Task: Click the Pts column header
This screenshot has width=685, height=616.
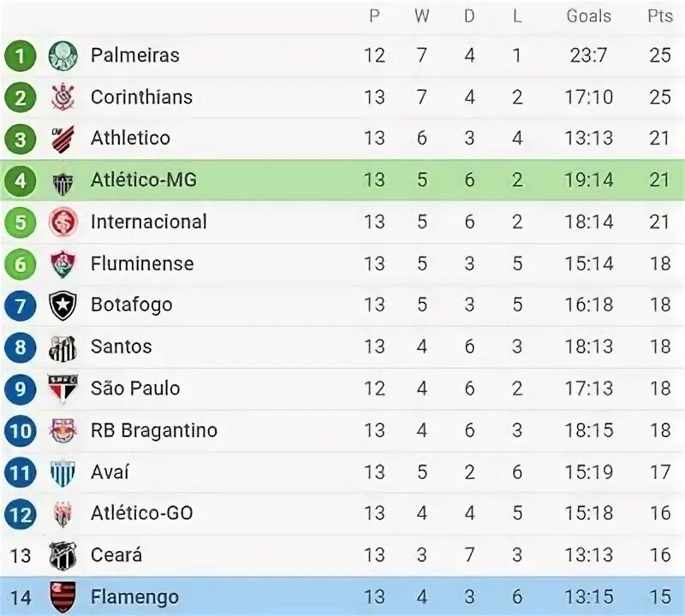Action: 659,16
